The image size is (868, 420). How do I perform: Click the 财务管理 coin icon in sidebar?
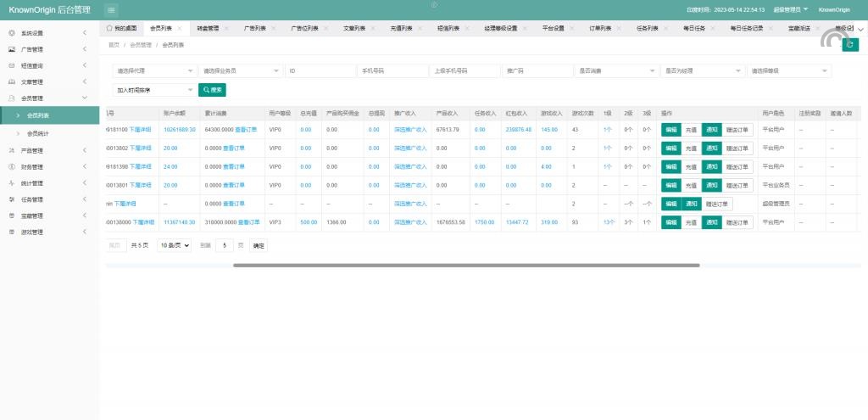11,167
